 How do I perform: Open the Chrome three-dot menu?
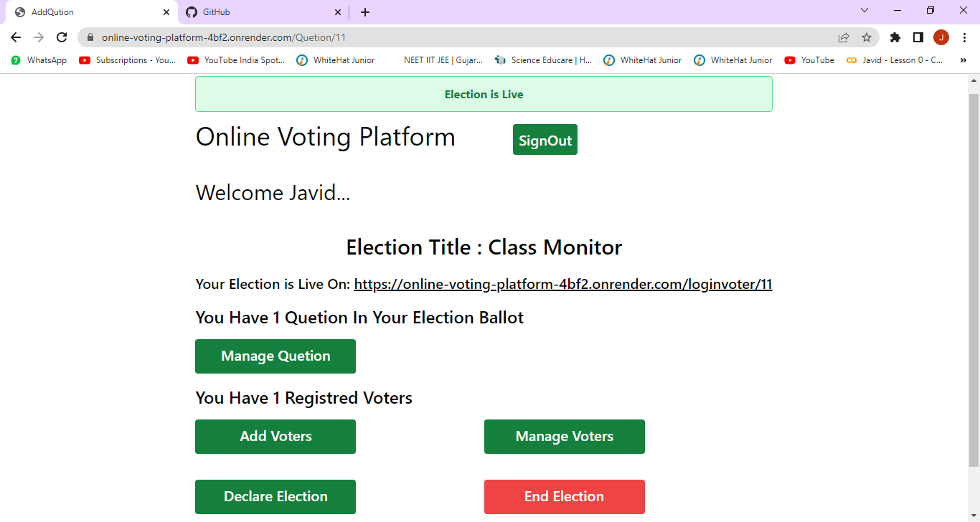coord(965,37)
